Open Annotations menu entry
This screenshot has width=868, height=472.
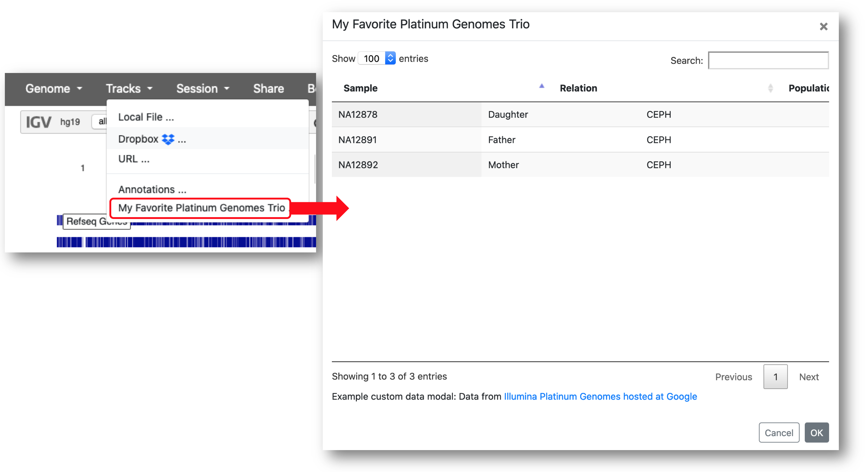tap(152, 189)
